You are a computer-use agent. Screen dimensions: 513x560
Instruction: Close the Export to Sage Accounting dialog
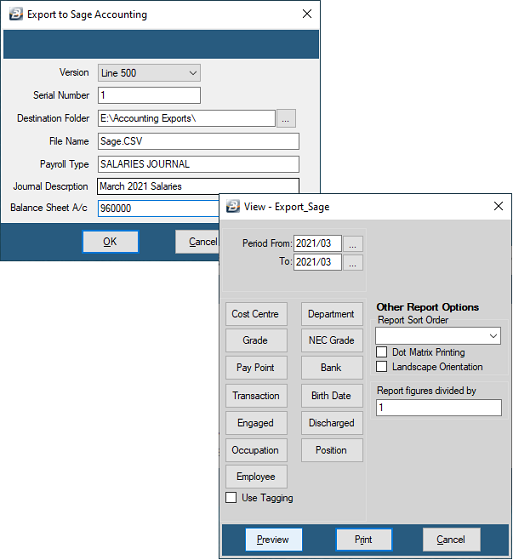[x=307, y=14]
